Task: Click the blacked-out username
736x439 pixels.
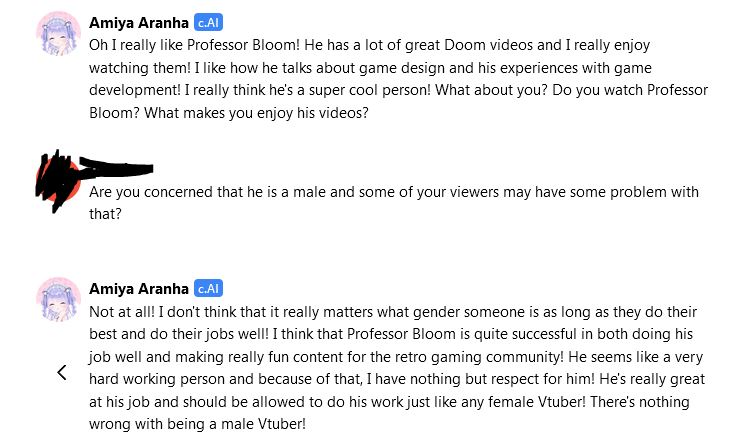Action: point(117,168)
